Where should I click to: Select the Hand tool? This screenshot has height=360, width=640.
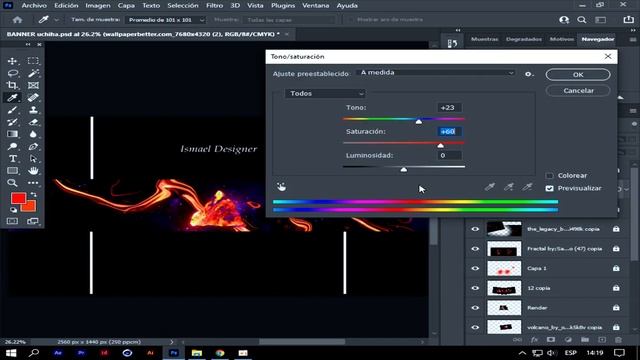point(33,171)
